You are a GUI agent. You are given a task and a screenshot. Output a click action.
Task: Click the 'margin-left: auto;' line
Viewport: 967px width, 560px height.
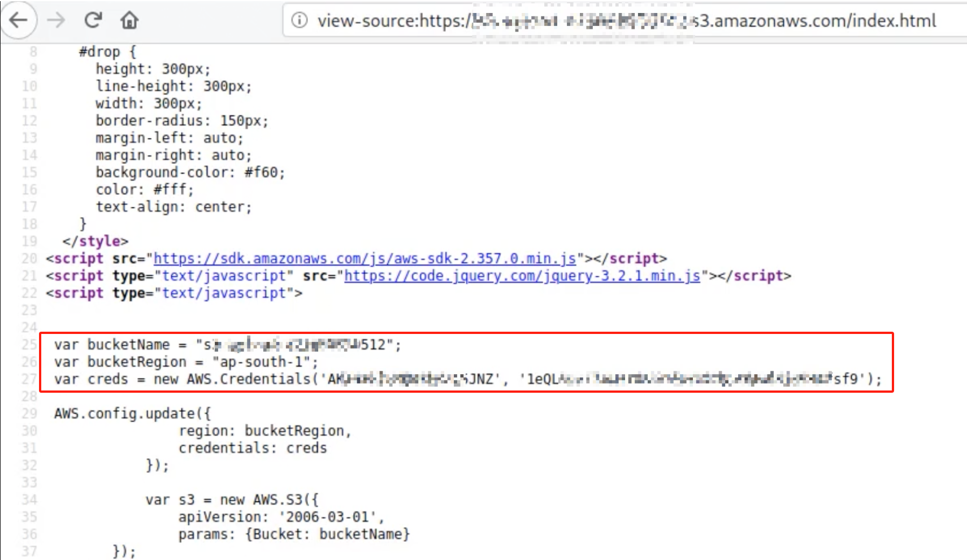click(x=169, y=138)
